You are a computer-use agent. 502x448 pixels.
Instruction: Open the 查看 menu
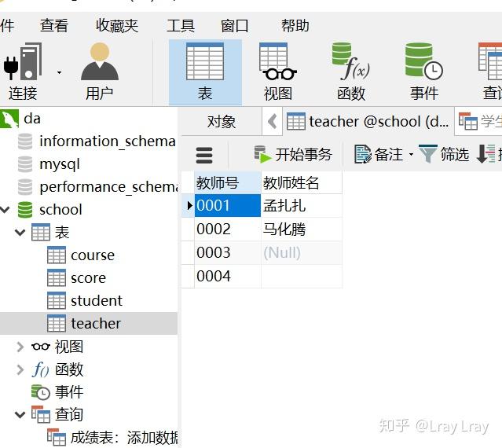pyautogui.click(x=53, y=26)
